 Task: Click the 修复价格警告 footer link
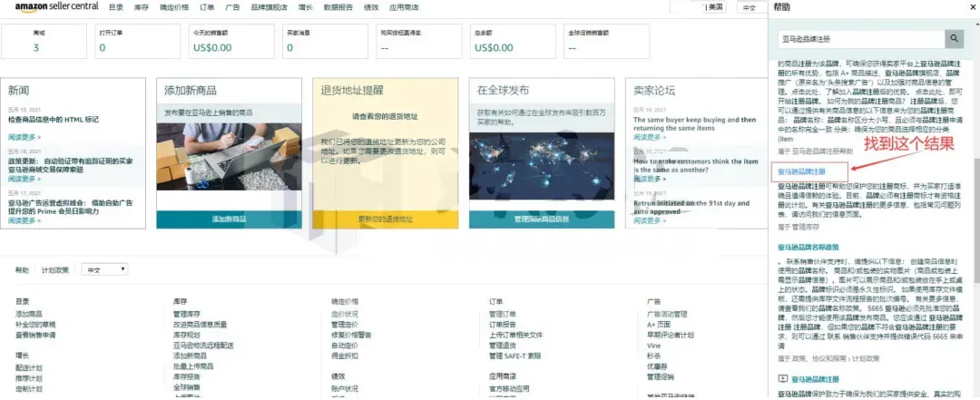pos(351,335)
